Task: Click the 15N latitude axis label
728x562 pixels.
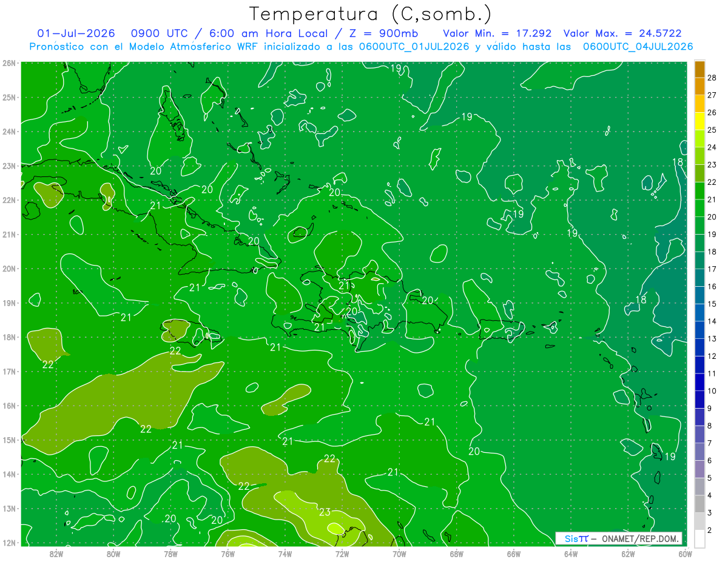Action: (x=8, y=440)
